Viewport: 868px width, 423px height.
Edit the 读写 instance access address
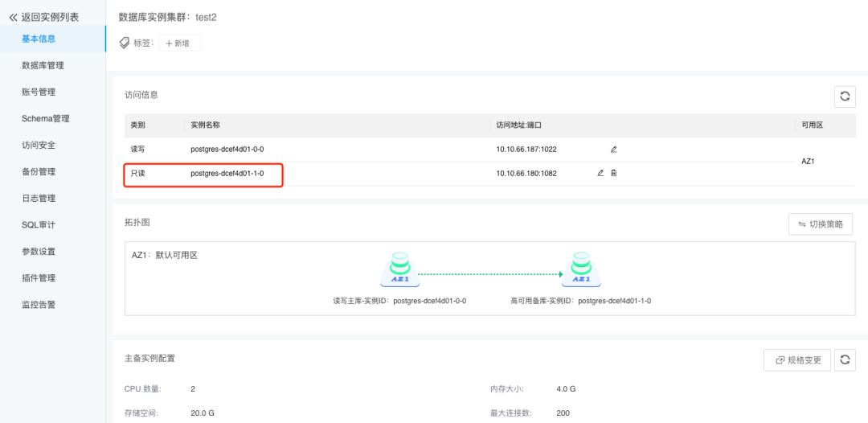coord(613,150)
